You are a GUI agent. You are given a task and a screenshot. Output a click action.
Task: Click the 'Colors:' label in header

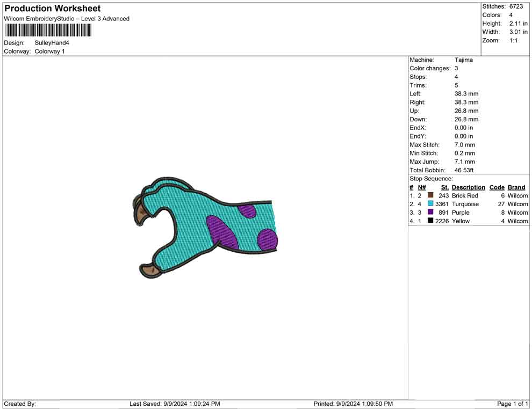(x=492, y=15)
